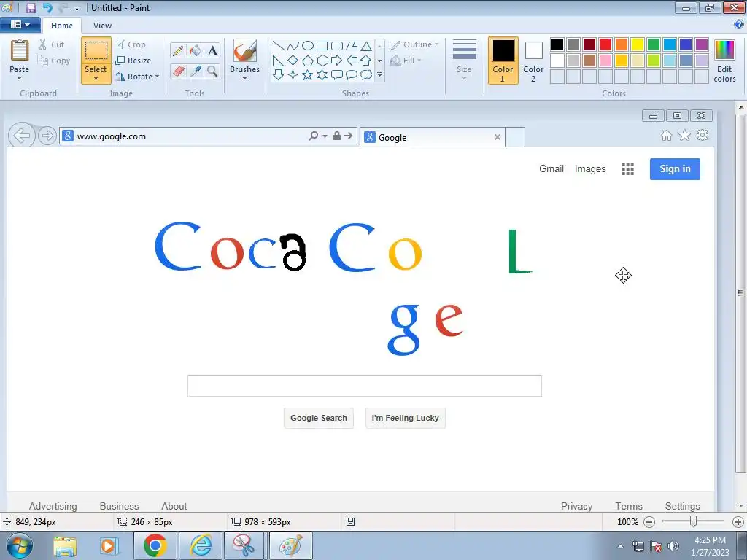
Task: Select the Eraser tool
Action: tap(178, 71)
